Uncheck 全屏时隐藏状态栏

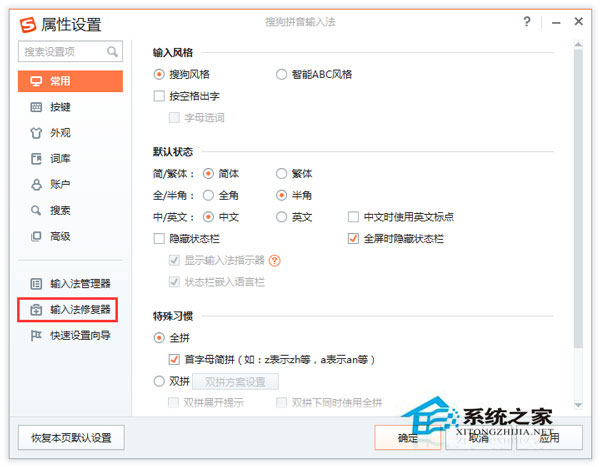353,239
